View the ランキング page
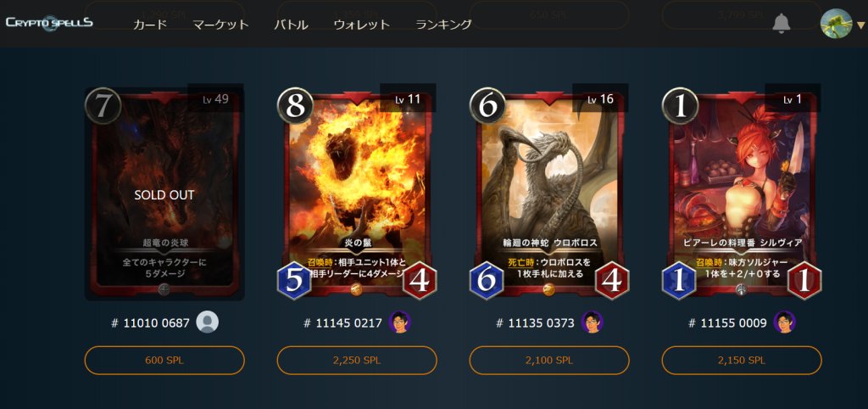This screenshot has height=409, width=868. click(443, 25)
